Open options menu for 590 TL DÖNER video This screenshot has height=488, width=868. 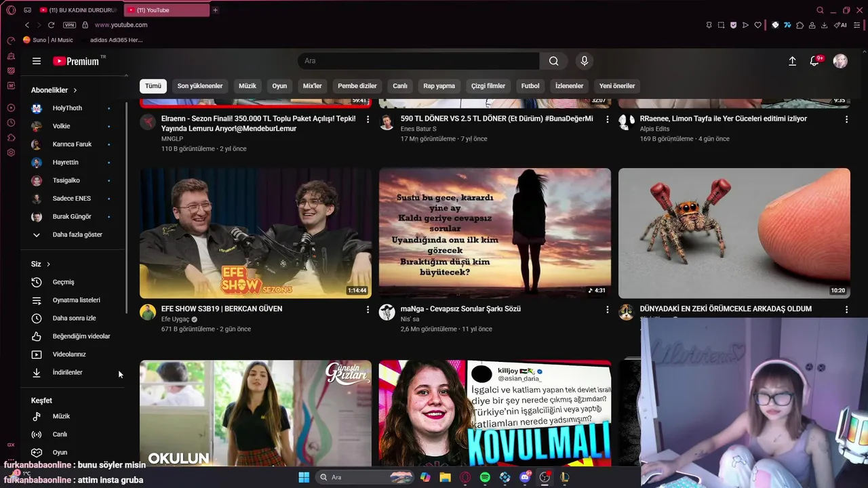point(607,119)
